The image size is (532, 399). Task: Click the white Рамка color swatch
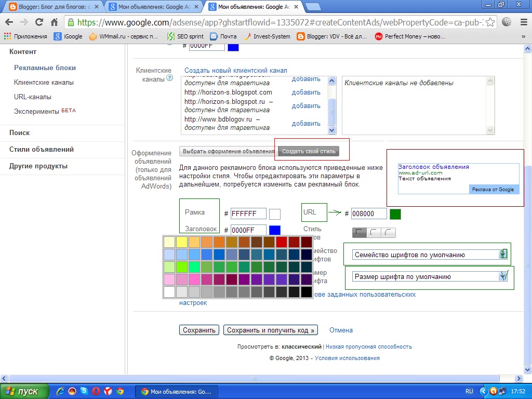(275, 214)
